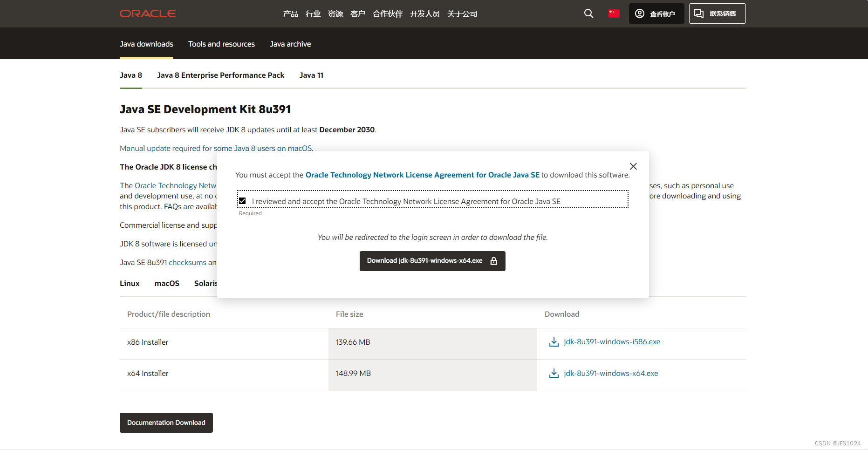Select the Solaris platform tab
This screenshot has width=868, height=450.
tap(205, 283)
